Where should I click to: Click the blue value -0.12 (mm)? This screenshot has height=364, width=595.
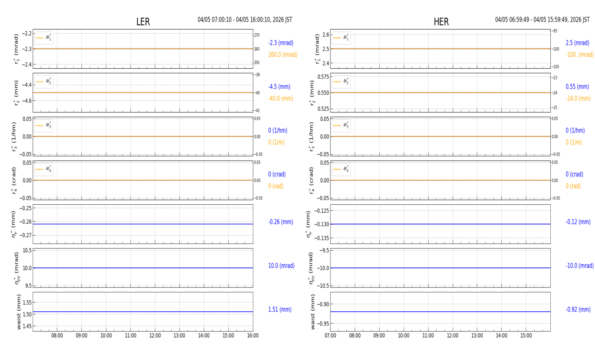pyautogui.click(x=578, y=222)
